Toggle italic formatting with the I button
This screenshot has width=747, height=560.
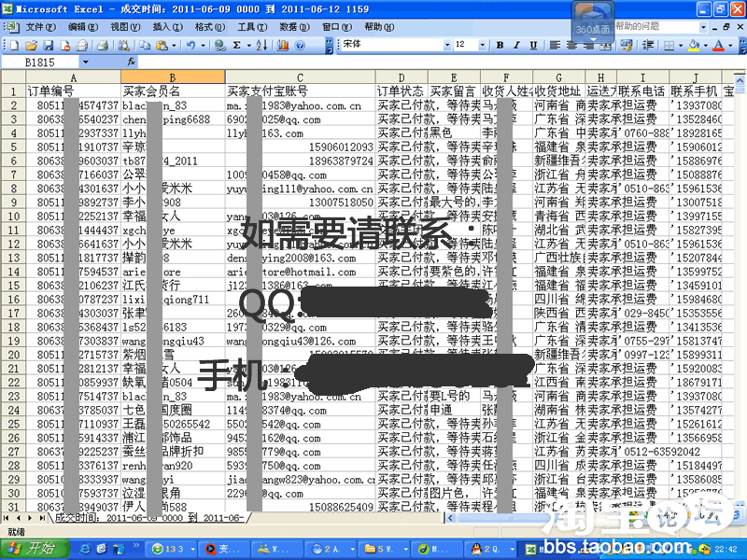tap(516, 44)
